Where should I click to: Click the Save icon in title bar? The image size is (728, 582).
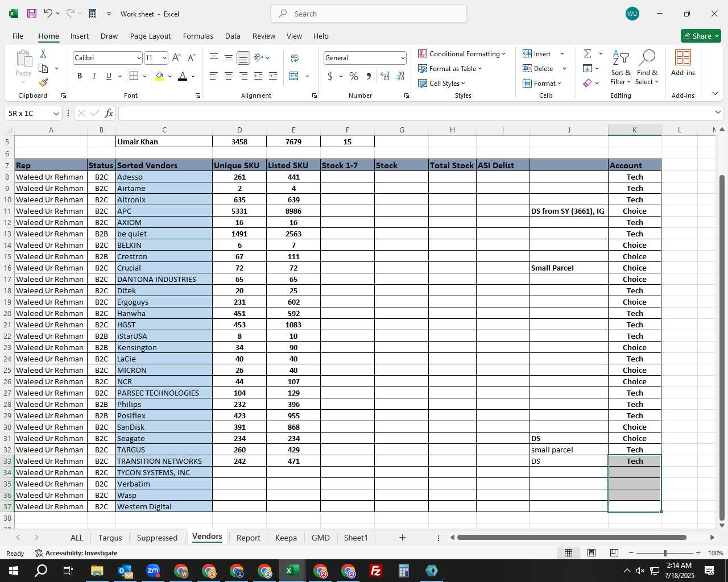(32, 14)
